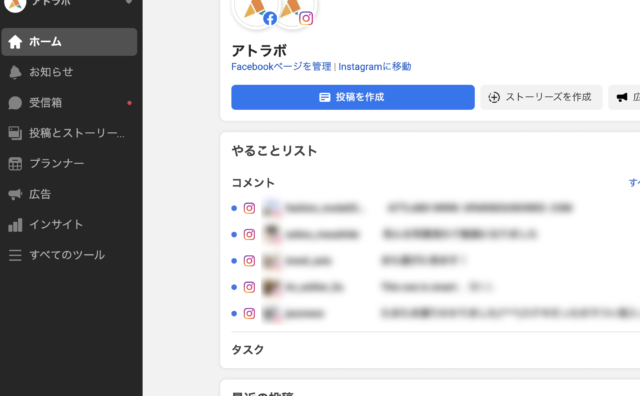This screenshot has width=640, height=396.
Task: Click the fourth commenter's avatar thumbnail
Action: tap(271, 287)
